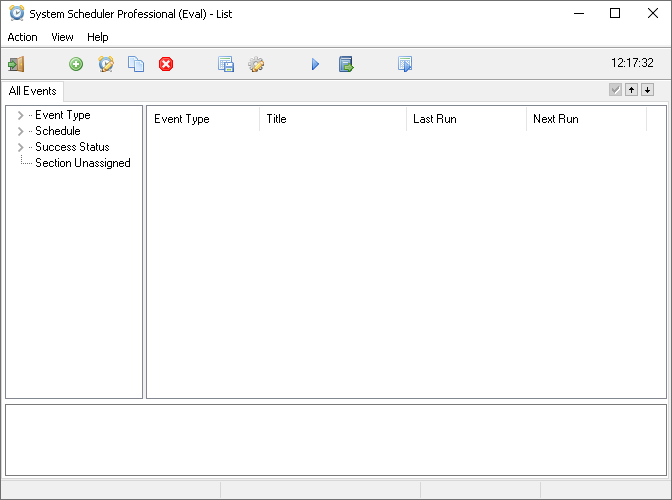The height and width of the screenshot is (500, 672).
Task: Sort by Event Type column header
Action: (203, 119)
